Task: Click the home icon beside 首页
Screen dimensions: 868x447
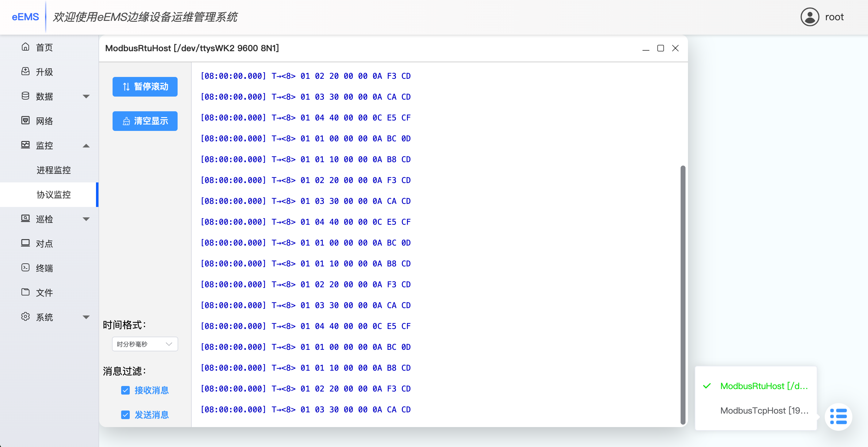Action: tap(25, 47)
